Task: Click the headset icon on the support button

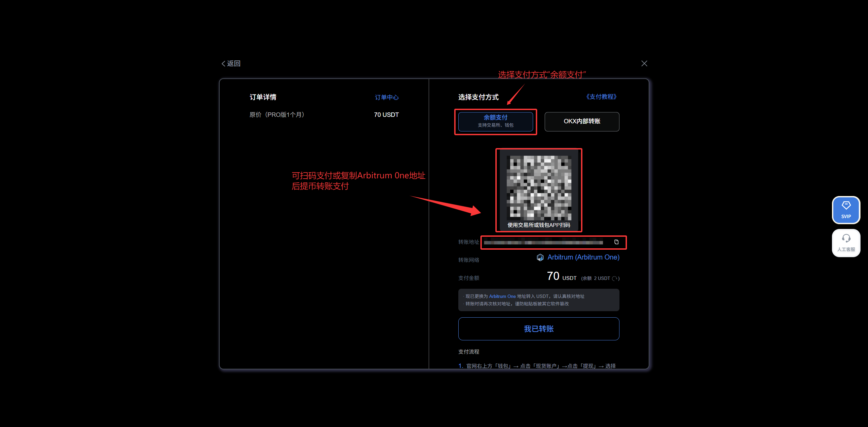Action: (846, 238)
